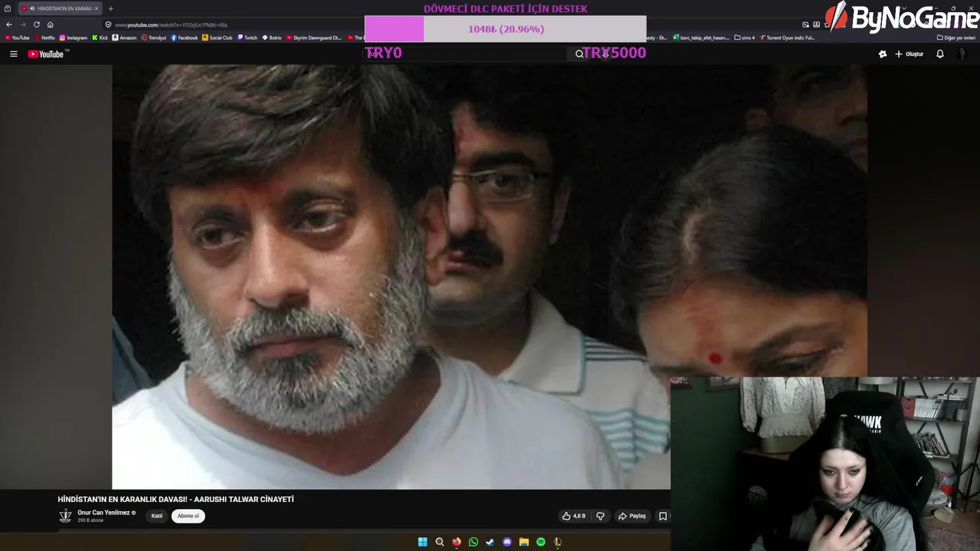
Task: Go forward with browser forward arrow
Action: (23, 24)
